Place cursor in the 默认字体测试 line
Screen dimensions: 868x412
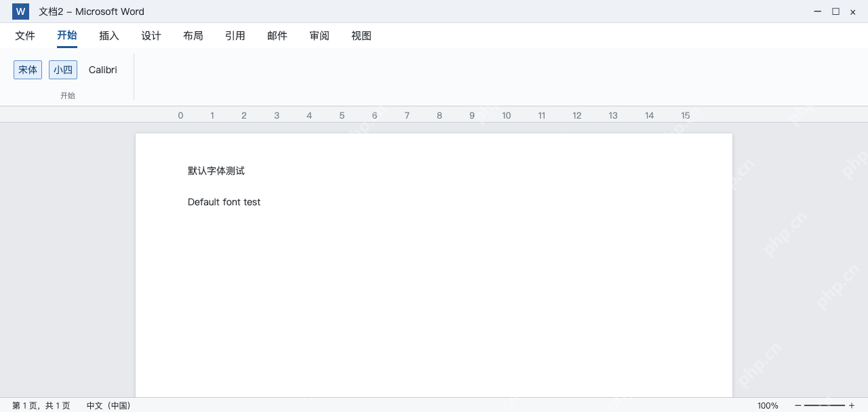tap(216, 171)
